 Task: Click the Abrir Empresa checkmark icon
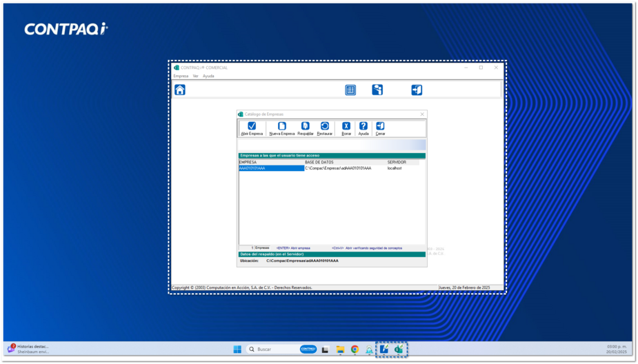[252, 126]
